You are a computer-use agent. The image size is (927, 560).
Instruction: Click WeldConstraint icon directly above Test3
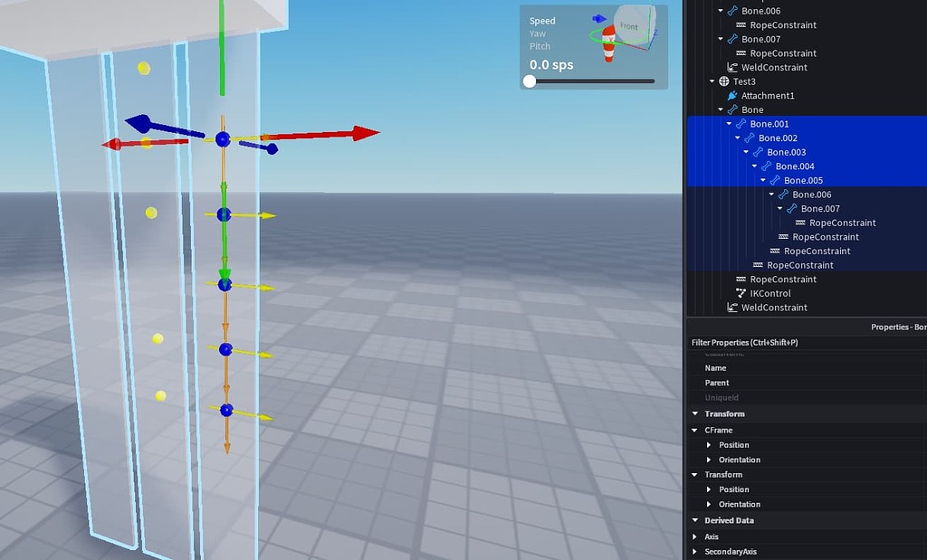pyautogui.click(x=731, y=67)
